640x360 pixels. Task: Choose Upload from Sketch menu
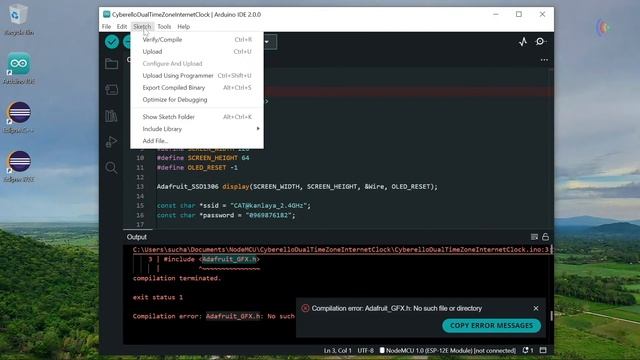point(197,51)
